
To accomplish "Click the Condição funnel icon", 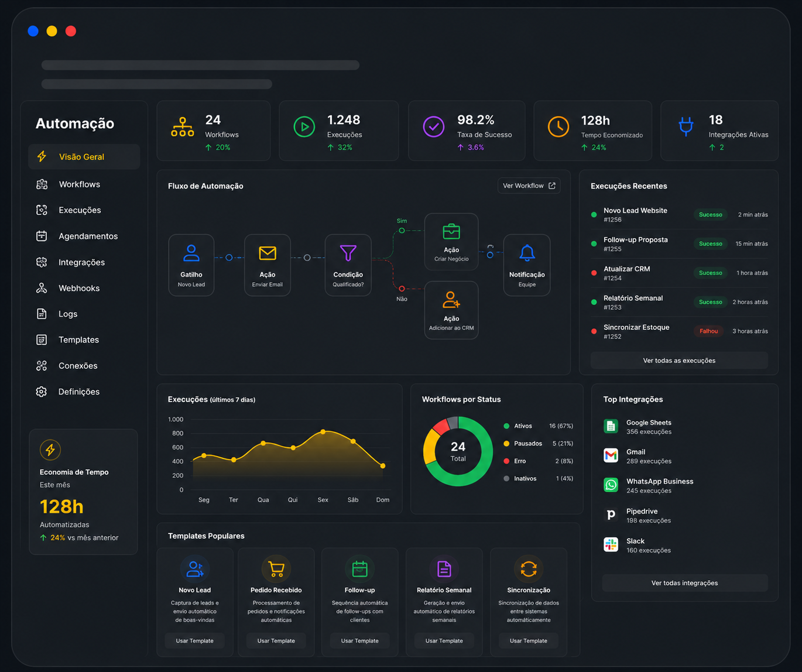I will pos(348,253).
